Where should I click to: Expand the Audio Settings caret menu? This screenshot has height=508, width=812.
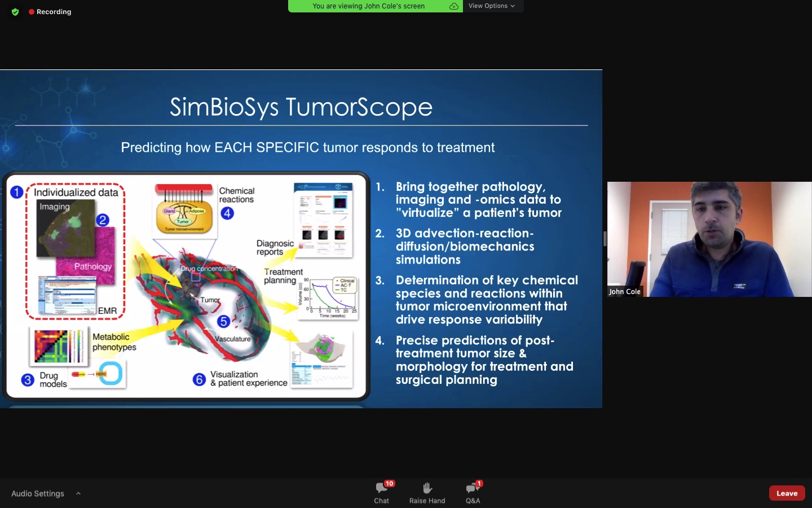pyautogui.click(x=78, y=493)
